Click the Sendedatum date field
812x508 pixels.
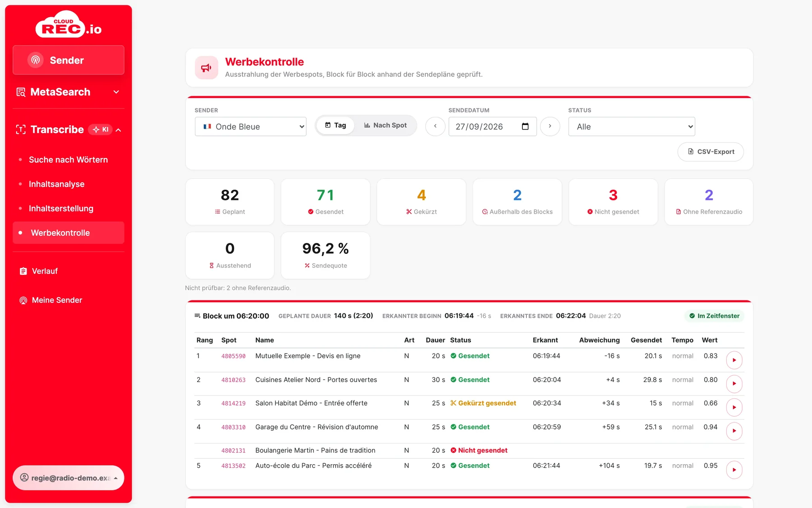click(x=493, y=127)
